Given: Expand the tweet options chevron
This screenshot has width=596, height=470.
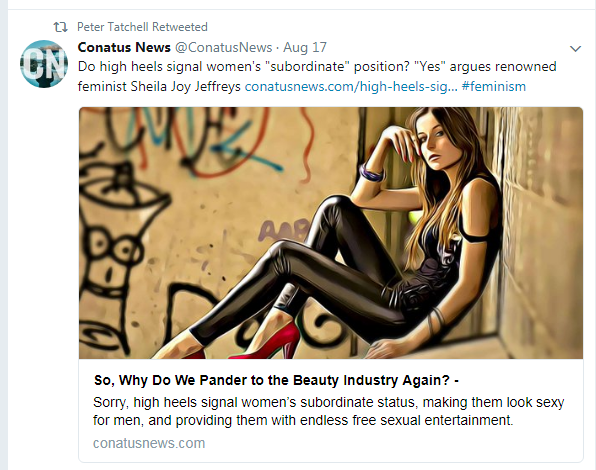Looking at the screenshot, I should pyautogui.click(x=575, y=49).
